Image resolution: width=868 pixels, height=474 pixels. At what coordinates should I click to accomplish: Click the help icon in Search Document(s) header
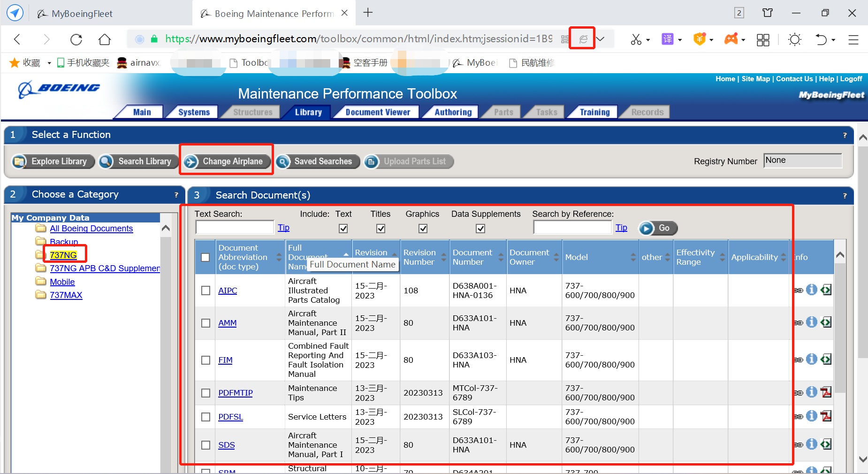click(845, 196)
